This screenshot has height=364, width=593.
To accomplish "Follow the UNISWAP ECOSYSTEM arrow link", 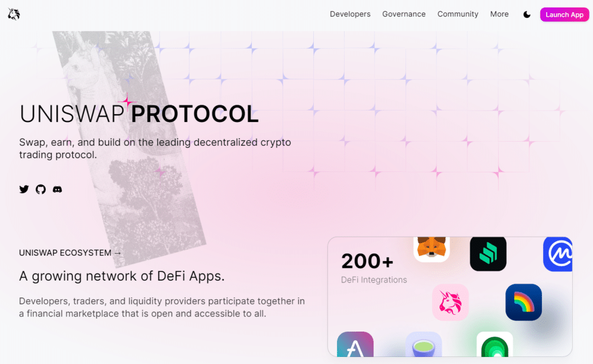I will tap(70, 253).
